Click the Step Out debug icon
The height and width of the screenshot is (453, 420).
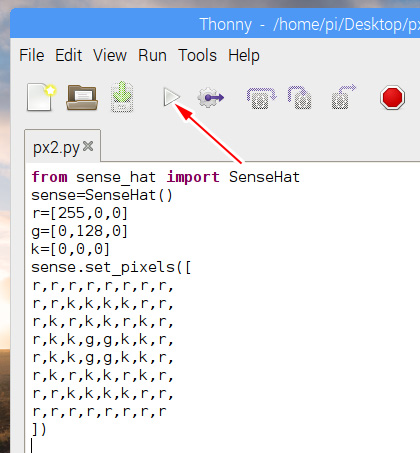tap(344, 97)
